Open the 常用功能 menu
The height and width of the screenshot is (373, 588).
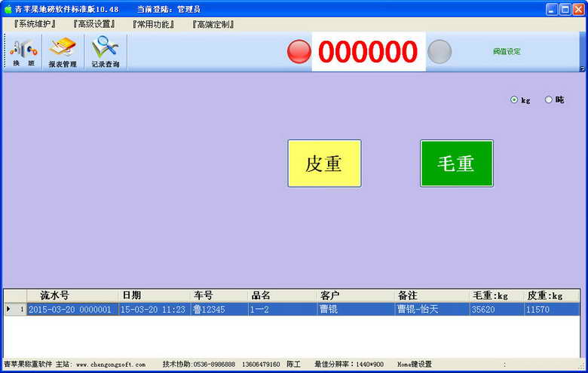tap(153, 24)
